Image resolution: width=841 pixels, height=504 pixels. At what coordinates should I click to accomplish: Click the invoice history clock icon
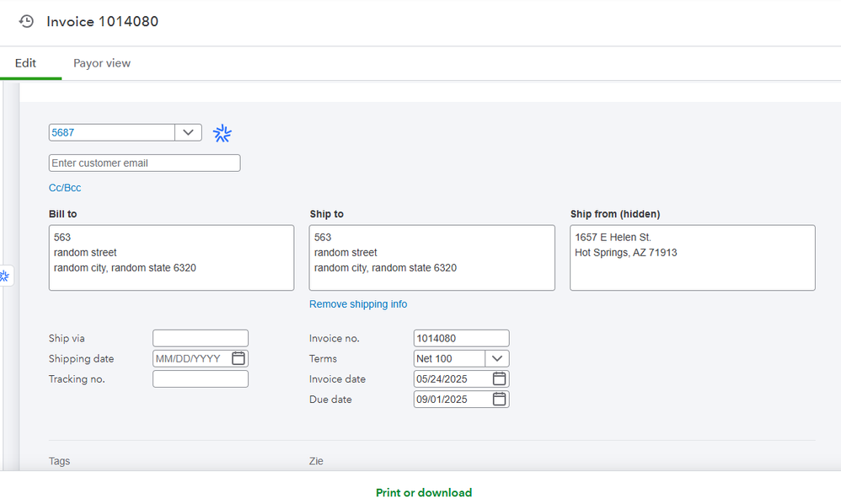click(26, 21)
